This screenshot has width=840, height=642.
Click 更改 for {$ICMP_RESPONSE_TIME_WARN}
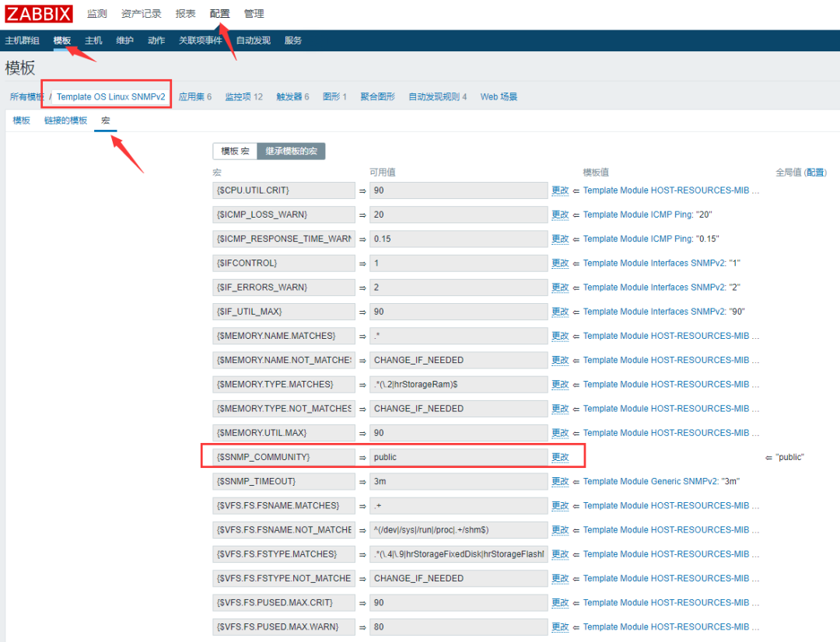click(560, 239)
